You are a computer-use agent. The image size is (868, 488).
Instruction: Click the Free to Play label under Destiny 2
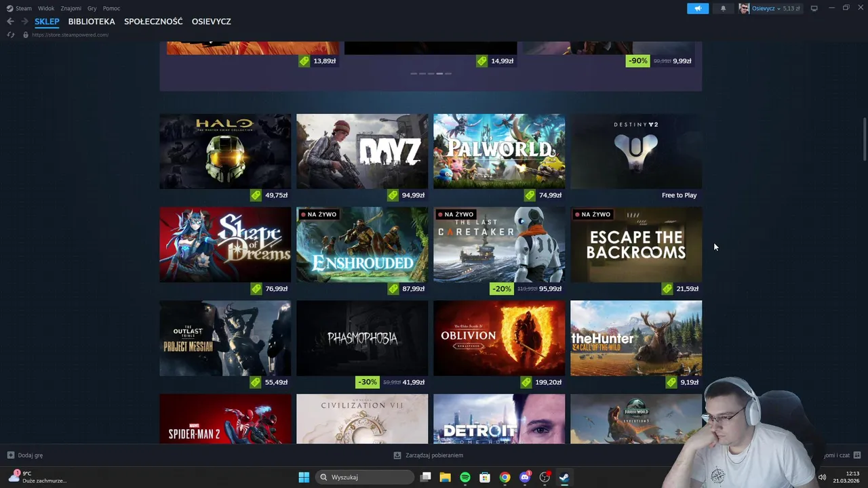point(679,195)
